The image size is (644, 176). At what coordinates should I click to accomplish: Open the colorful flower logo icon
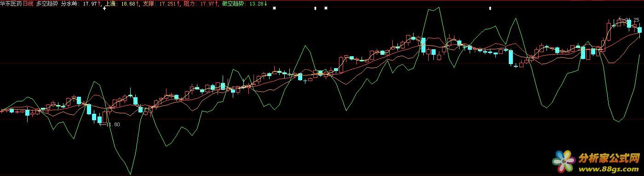coord(564,162)
